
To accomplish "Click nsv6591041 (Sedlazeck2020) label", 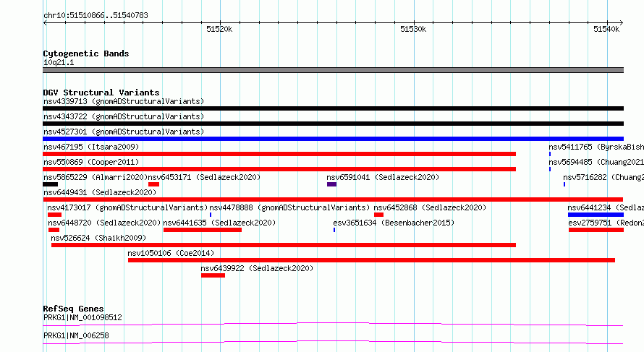I will pyautogui.click(x=383, y=177).
